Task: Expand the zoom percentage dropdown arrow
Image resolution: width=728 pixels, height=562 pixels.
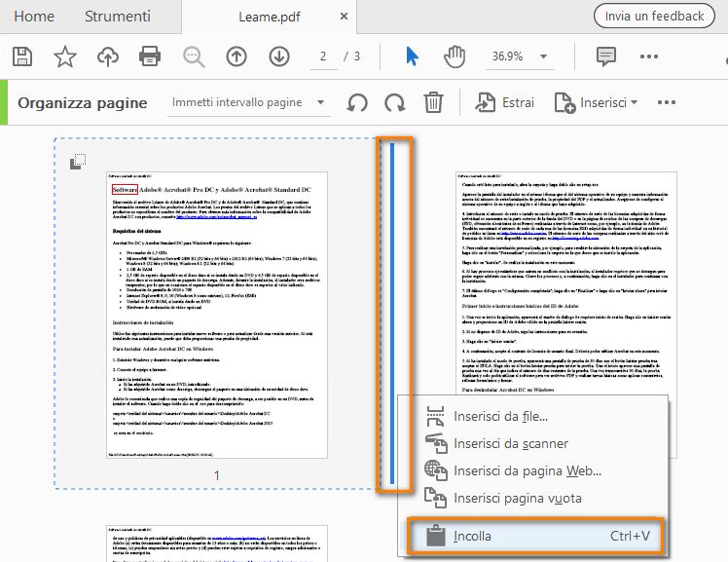Action: coord(543,56)
